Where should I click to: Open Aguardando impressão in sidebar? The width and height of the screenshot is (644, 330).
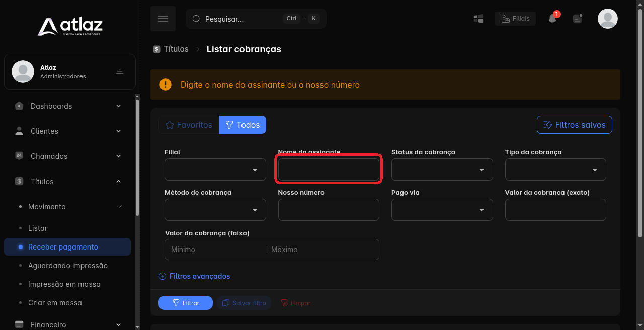(68, 266)
